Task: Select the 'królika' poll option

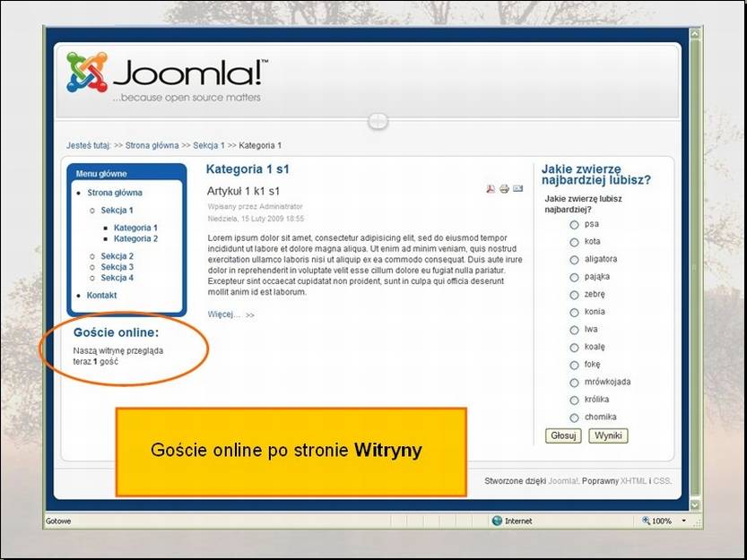Action: [x=575, y=401]
